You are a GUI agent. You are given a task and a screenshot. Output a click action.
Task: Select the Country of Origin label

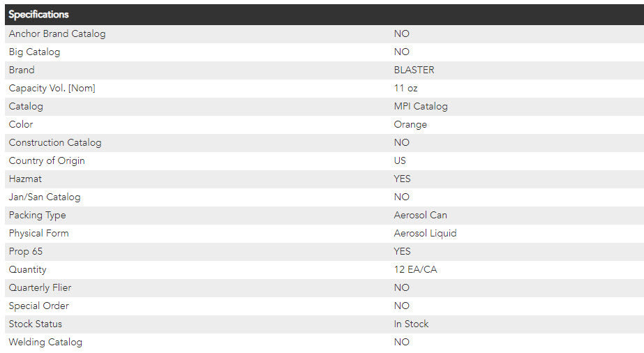(47, 160)
